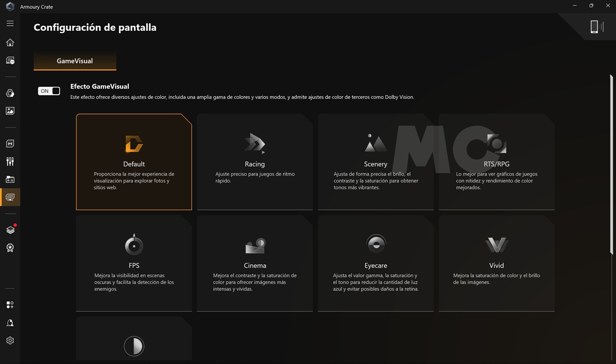Select the Cinema mode card

[255, 263]
